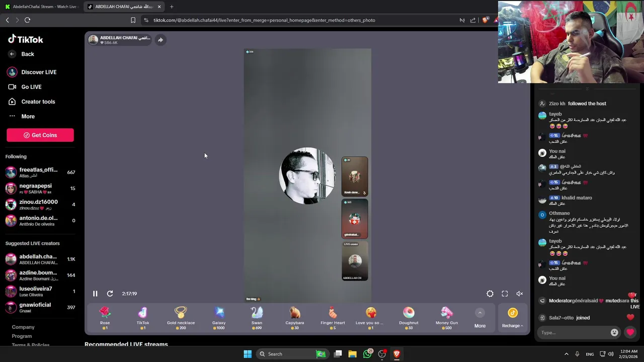Open the Recharge coins dropdown
Screen dimensions: 644x362
(x=513, y=318)
